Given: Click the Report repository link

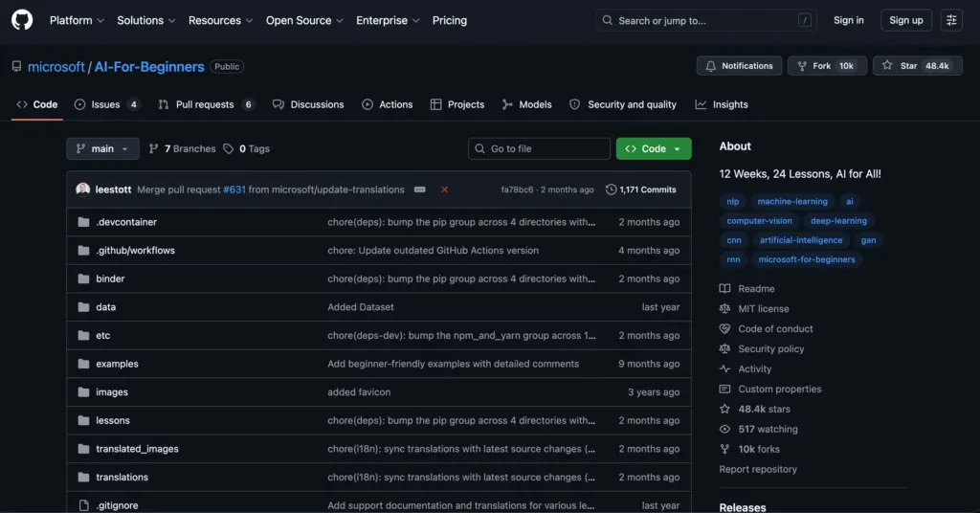Looking at the screenshot, I should tap(758, 469).
